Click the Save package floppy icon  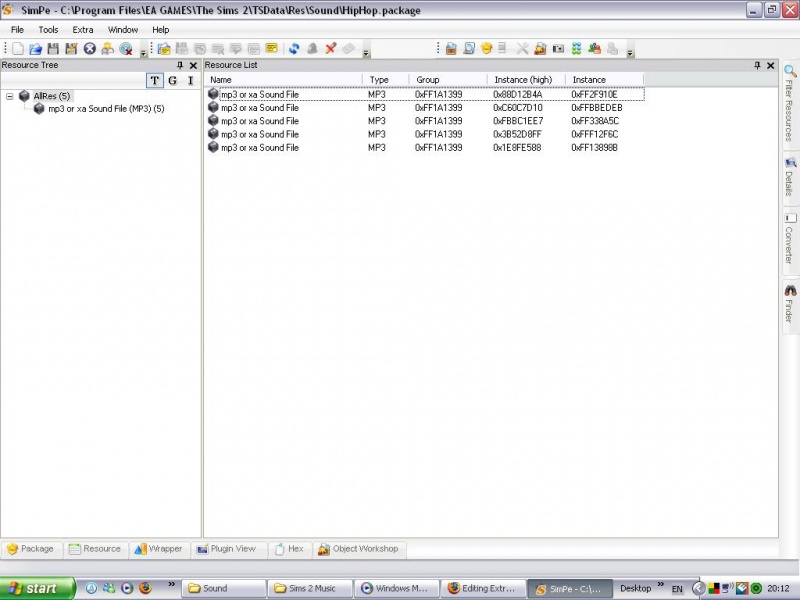pyautogui.click(x=53, y=48)
